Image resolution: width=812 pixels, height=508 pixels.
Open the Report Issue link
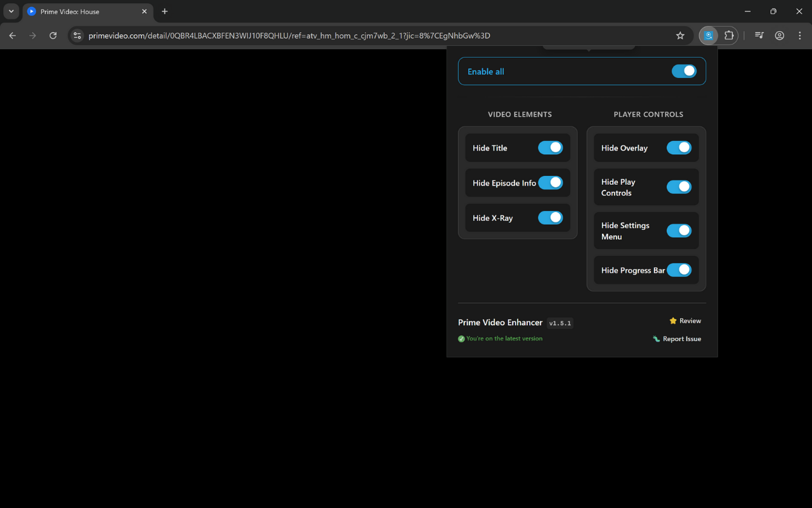(677, 339)
